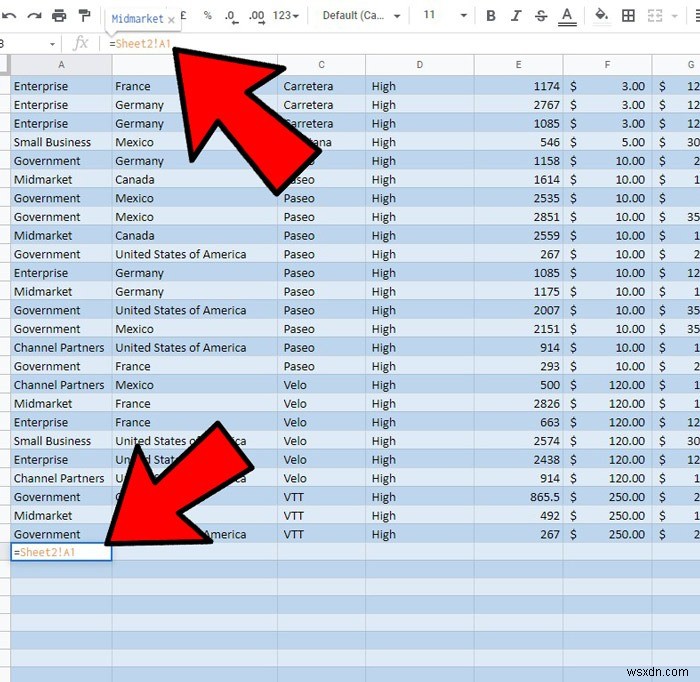
Task: Click the cell with value 1614
Action: coord(518,179)
